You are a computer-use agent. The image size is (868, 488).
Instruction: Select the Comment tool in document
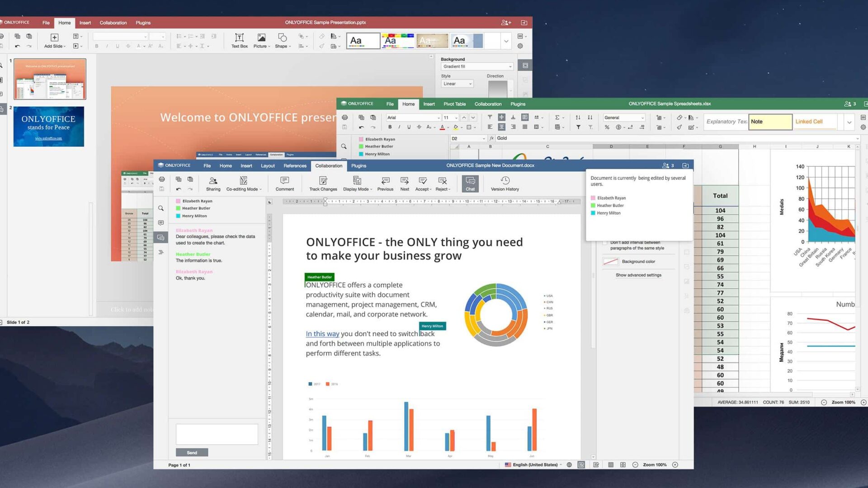(x=284, y=183)
